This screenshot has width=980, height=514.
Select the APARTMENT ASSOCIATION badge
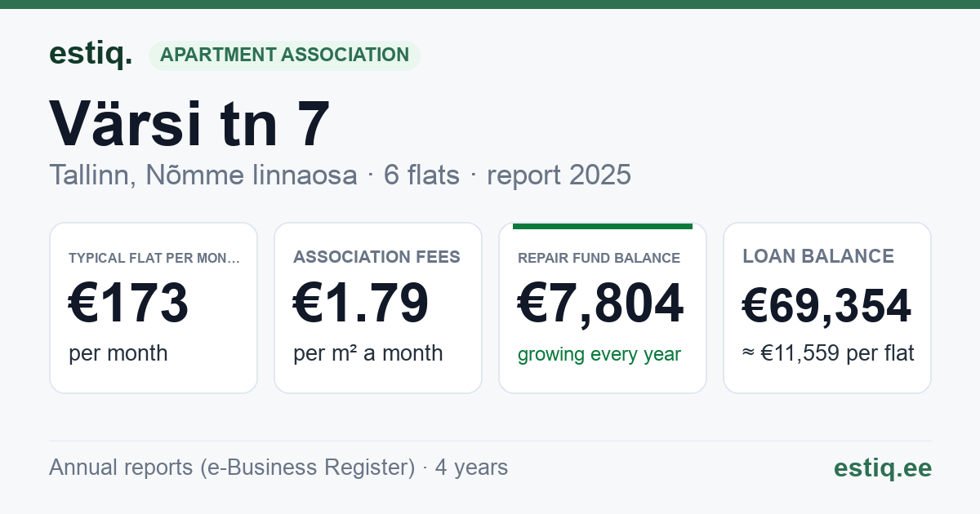(284, 55)
